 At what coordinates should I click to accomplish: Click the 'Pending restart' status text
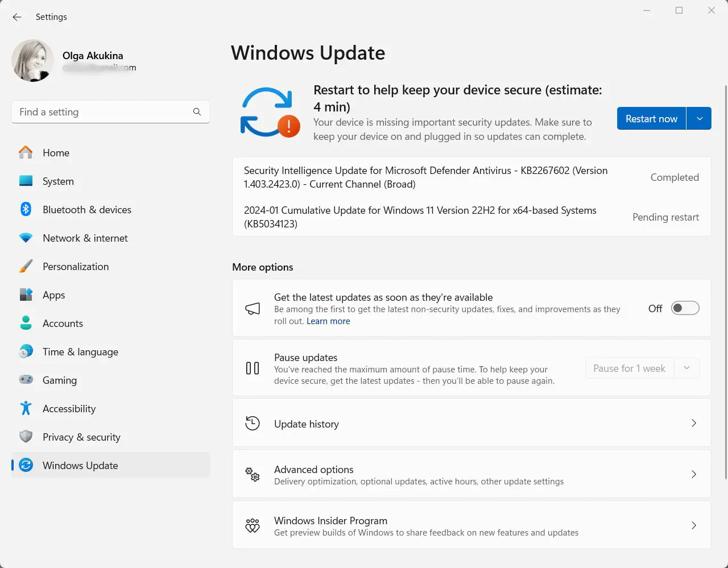point(665,217)
